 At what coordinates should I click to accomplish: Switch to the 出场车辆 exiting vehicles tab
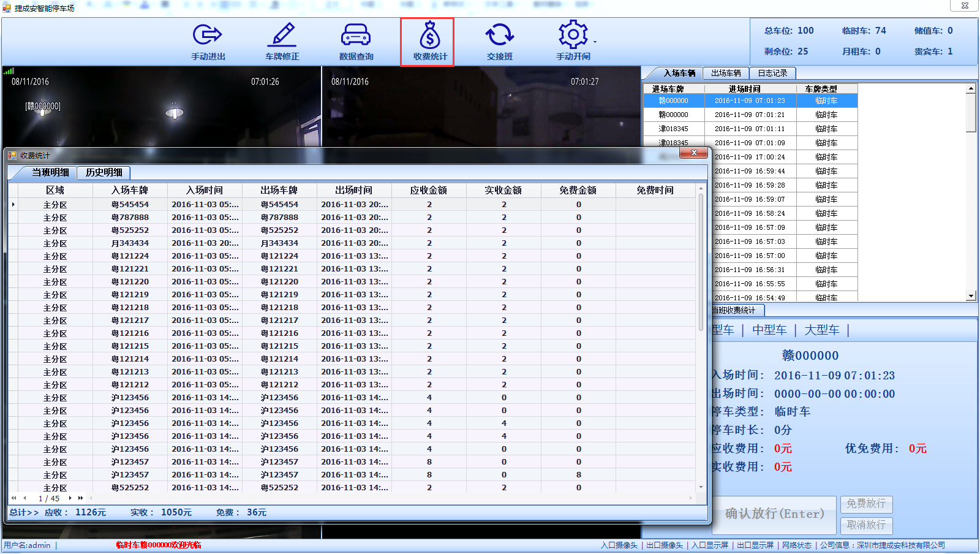click(x=725, y=73)
